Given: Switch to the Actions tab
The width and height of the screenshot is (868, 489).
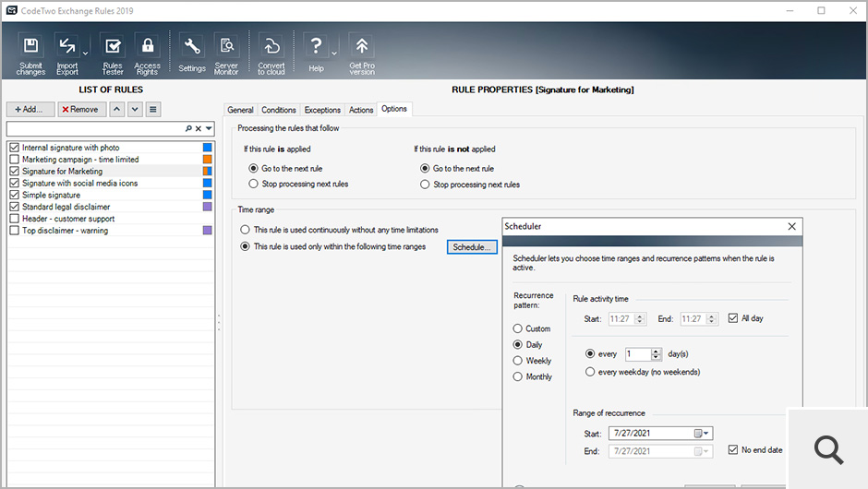Looking at the screenshot, I should click(361, 110).
